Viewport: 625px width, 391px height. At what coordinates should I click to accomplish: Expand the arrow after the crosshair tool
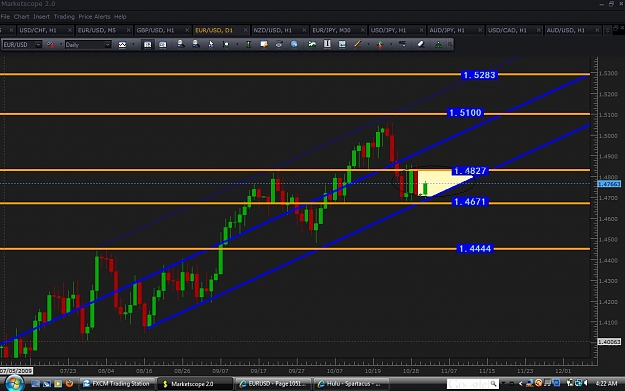click(x=237, y=44)
